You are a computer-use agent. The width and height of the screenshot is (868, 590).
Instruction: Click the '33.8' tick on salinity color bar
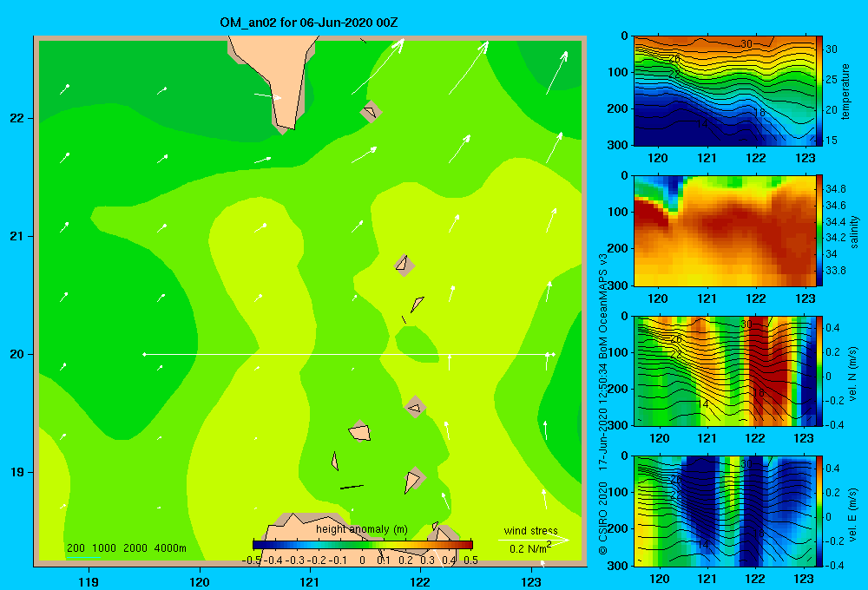[835, 270]
